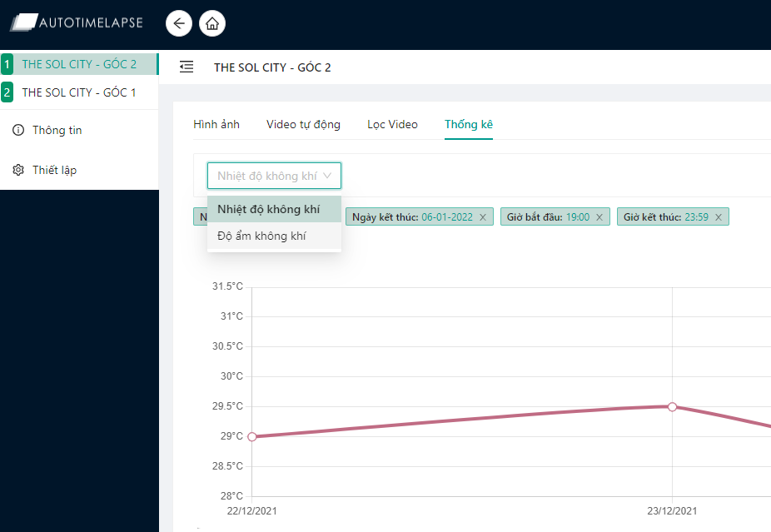Click the Giờ bắt đầu time 19:00
The height and width of the screenshot is (532, 771).
pyautogui.click(x=578, y=217)
